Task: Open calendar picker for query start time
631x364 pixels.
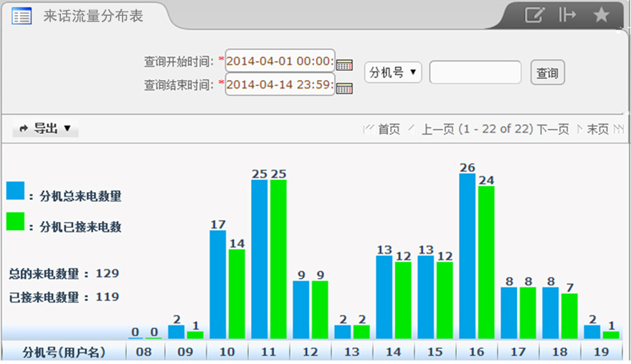Action: point(344,64)
